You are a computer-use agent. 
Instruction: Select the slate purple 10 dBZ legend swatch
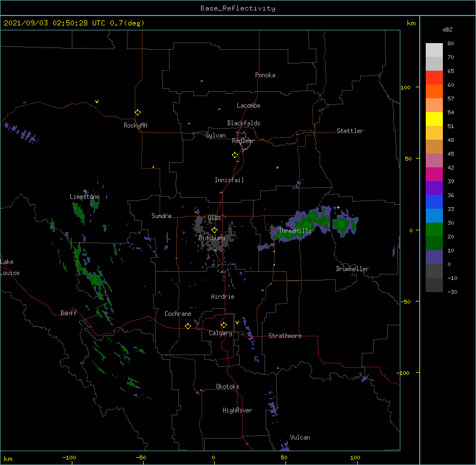(x=434, y=257)
